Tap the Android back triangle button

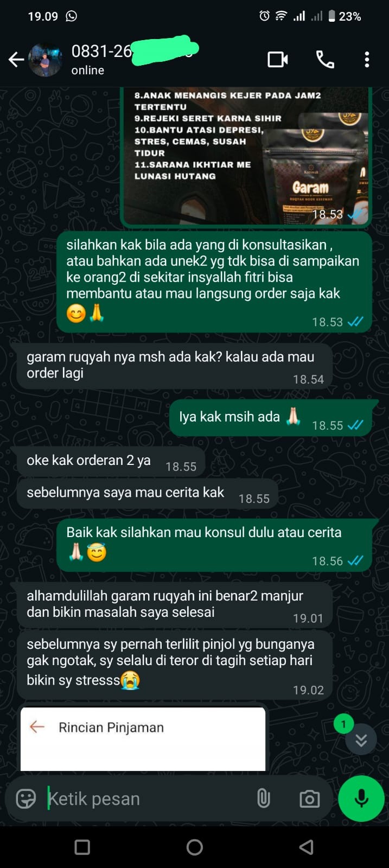coord(307,847)
